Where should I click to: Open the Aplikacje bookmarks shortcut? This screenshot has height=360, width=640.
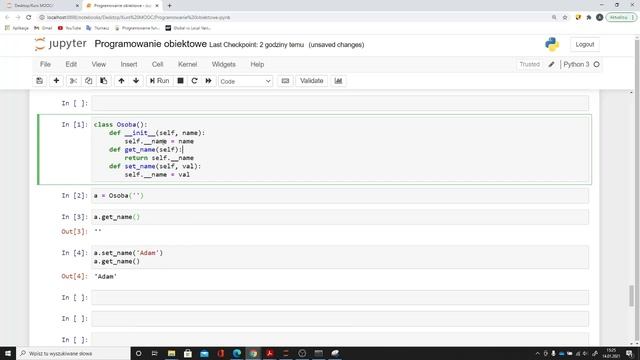pos(17,28)
